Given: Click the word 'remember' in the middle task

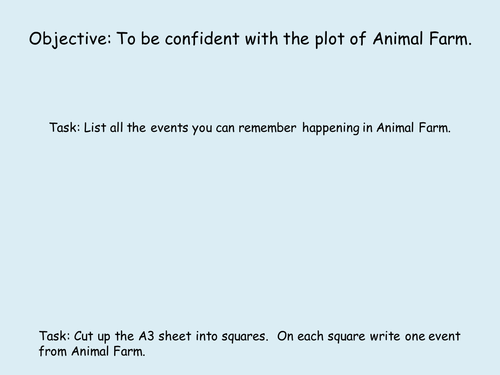Looking at the screenshot, I should [x=267, y=127].
